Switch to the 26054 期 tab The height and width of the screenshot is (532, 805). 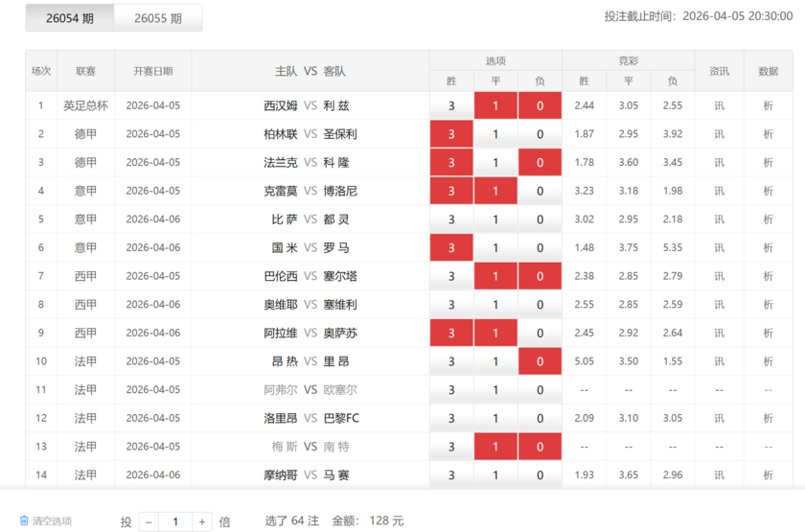pyautogui.click(x=70, y=18)
